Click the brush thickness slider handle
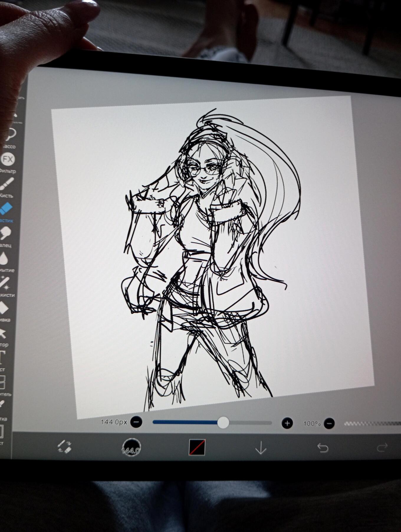 pos(223,422)
